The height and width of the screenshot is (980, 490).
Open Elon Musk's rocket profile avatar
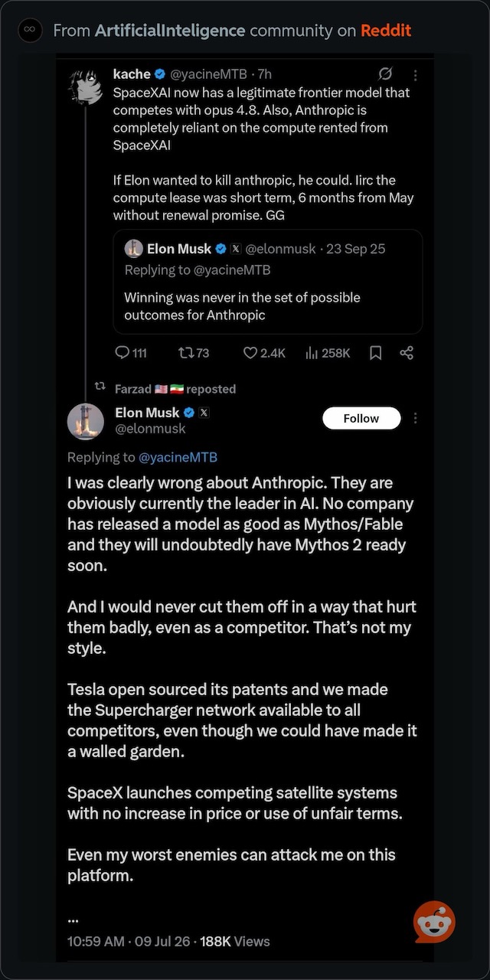[86, 421]
